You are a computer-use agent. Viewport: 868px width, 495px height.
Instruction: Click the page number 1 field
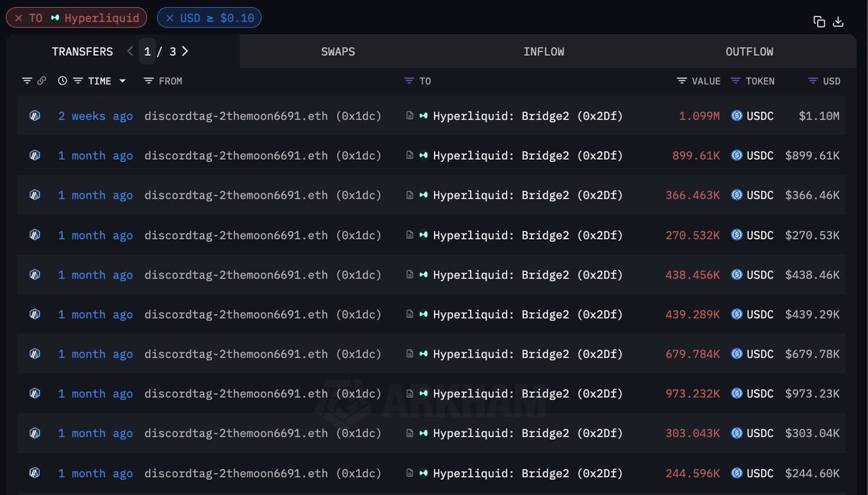tap(147, 51)
